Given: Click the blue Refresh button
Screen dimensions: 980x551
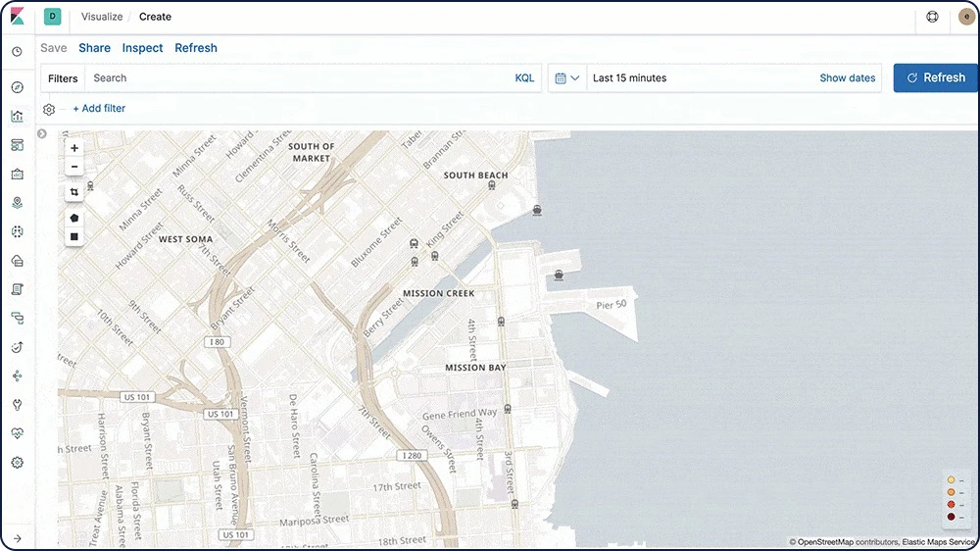Looking at the screenshot, I should coord(936,78).
